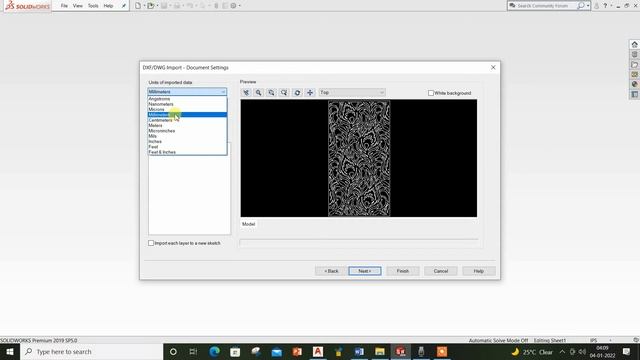Open Custom Properties tab in task pane

[634, 94]
